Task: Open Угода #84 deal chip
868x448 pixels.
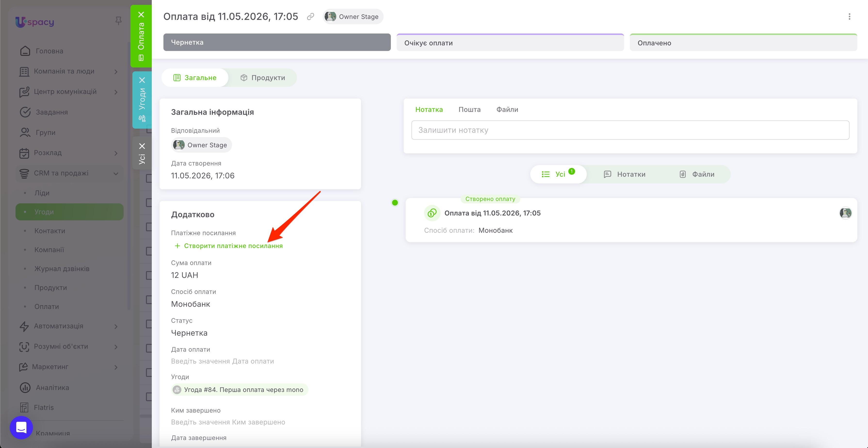Action: click(x=240, y=390)
